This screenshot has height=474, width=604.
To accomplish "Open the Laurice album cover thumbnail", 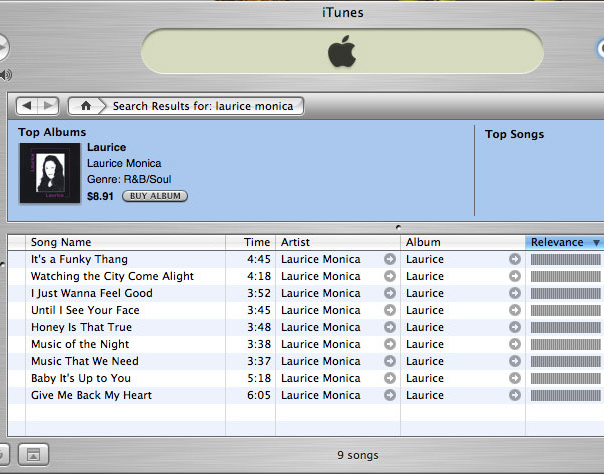I will pyautogui.click(x=50, y=173).
